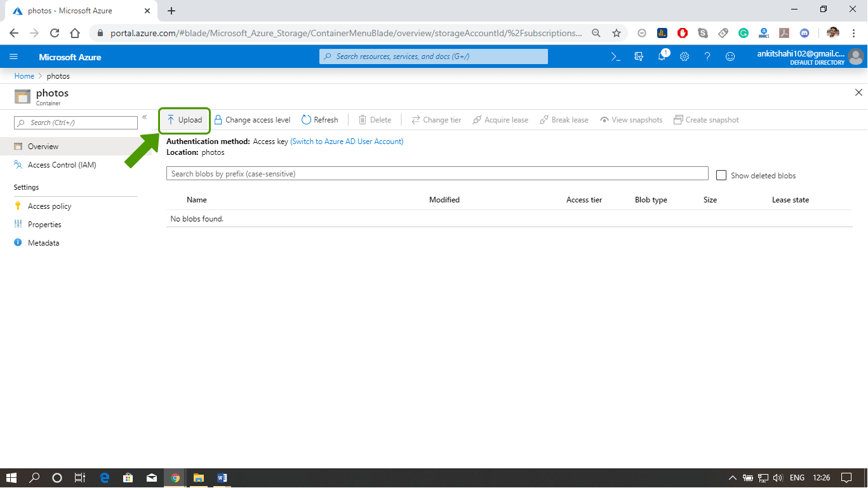This screenshot has height=488, width=868.
Task: Open File Explorer from taskbar
Action: [x=198, y=478]
